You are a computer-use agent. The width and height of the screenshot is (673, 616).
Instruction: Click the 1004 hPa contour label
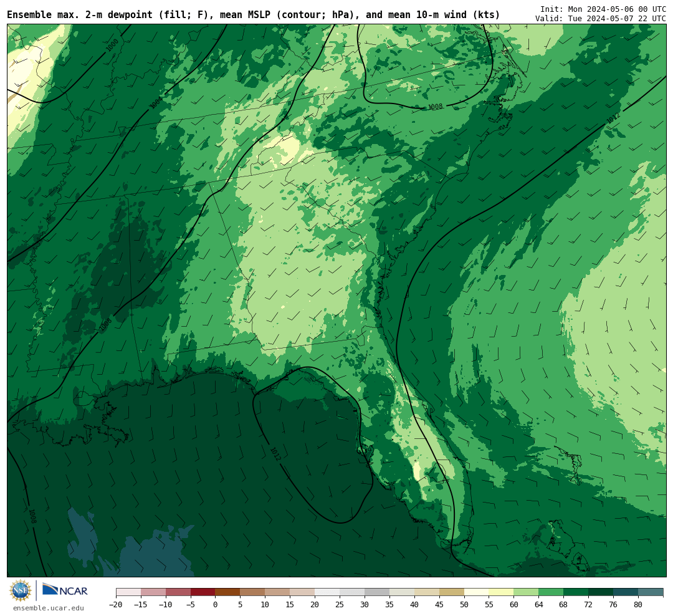[x=156, y=102]
